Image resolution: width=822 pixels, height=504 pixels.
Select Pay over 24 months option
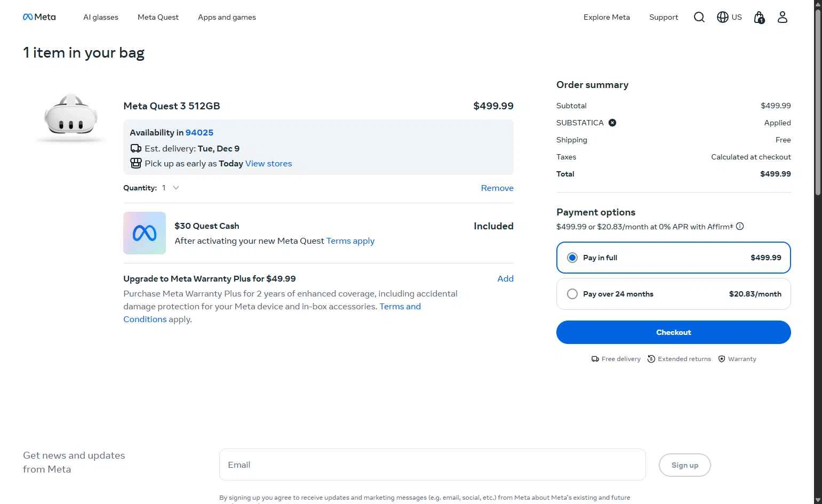(673, 294)
